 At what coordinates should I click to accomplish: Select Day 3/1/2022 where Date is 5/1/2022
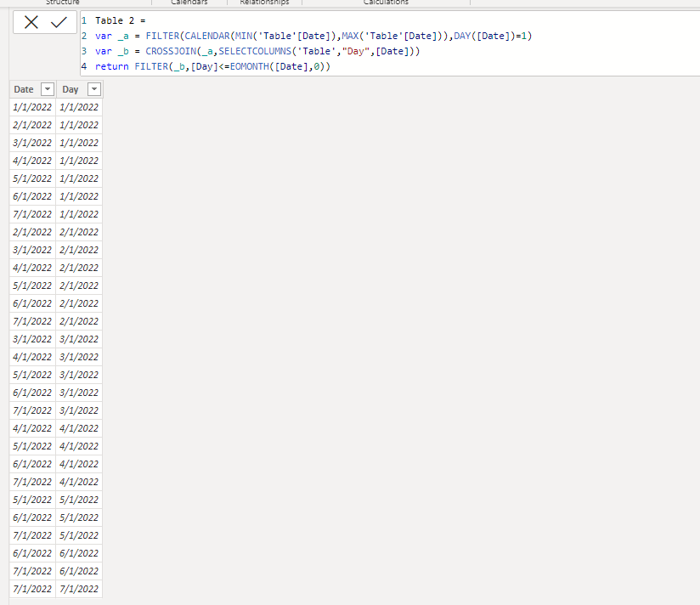tap(79, 375)
